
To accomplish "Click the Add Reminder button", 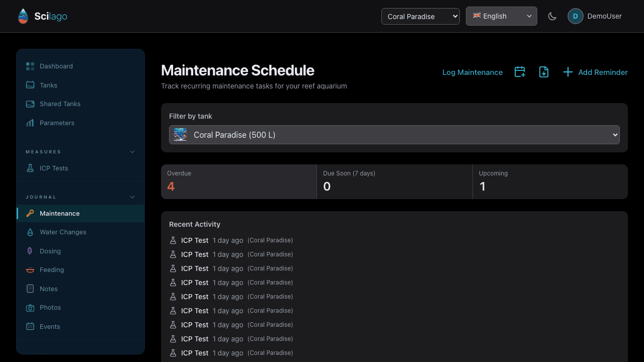I will (595, 72).
